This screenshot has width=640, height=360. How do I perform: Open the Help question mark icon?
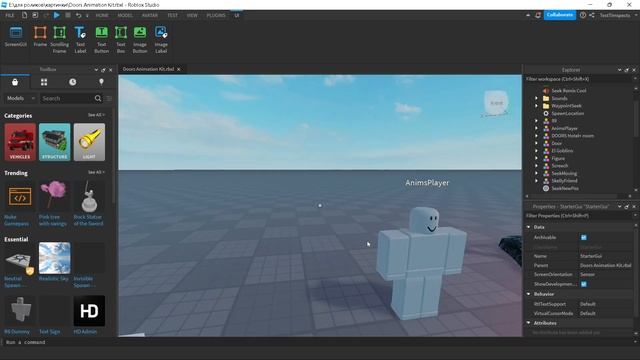tap(583, 15)
